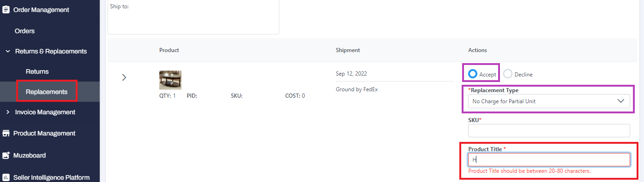Select the Accept radio button
This screenshot has width=644, height=182.
(472, 74)
